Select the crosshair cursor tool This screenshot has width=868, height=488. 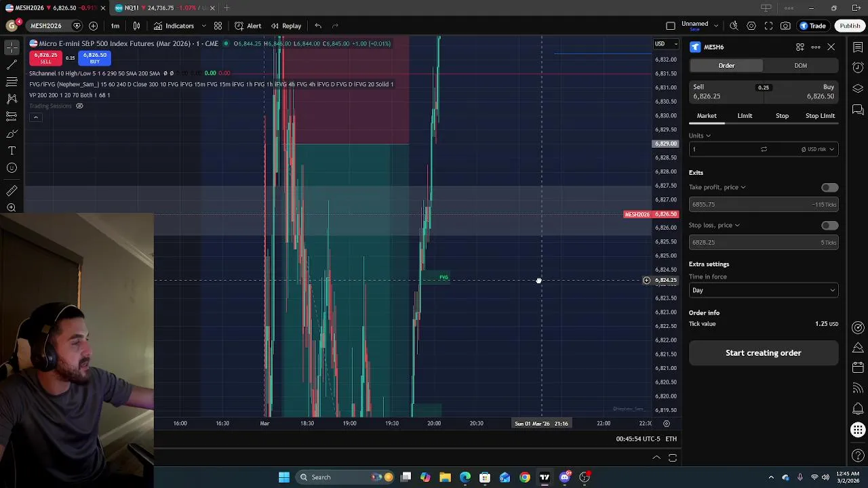click(12, 47)
